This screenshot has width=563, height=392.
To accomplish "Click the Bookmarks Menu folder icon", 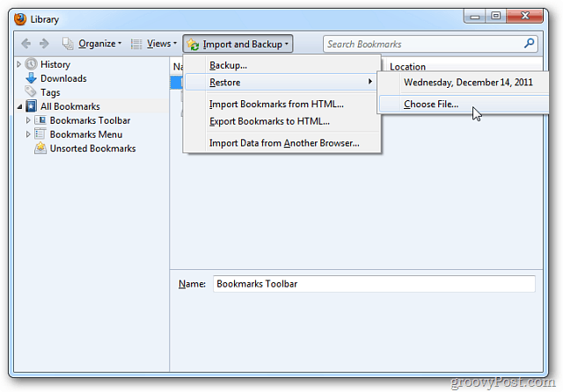I will click(40, 134).
